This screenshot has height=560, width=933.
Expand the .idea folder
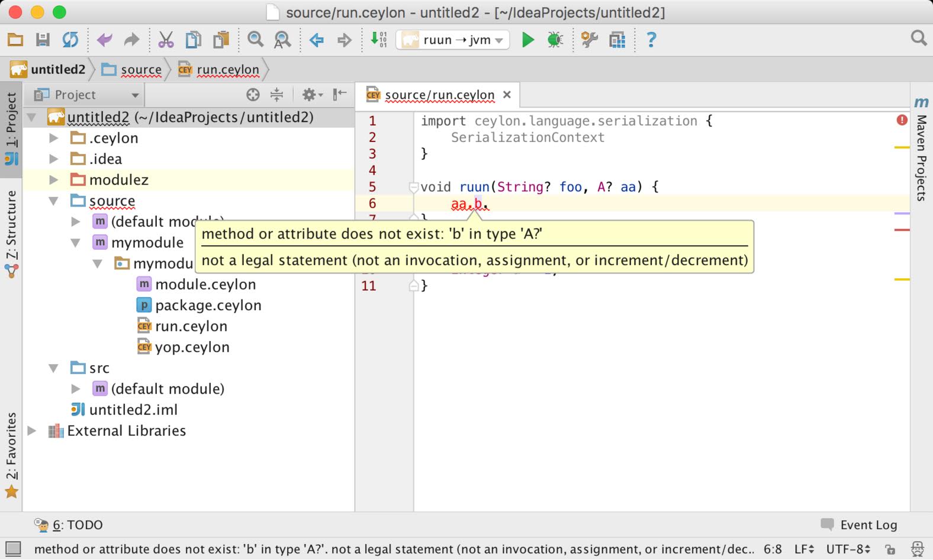(x=54, y=159)
